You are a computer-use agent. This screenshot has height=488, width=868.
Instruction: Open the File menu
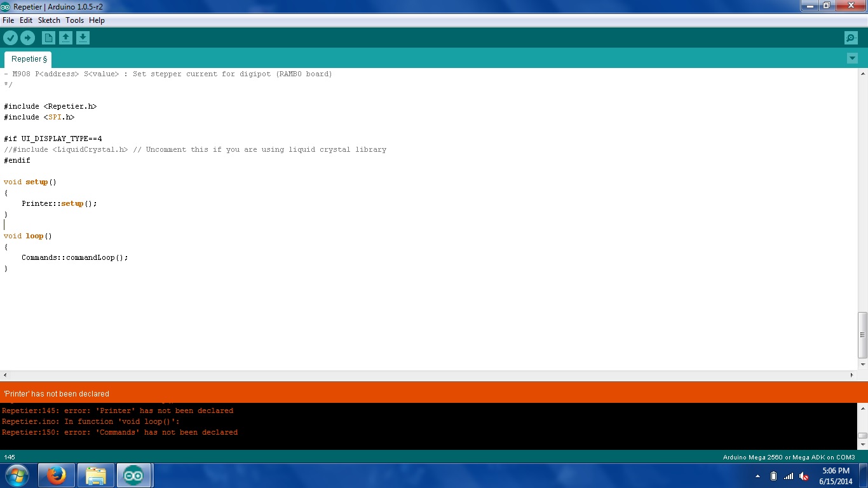(x=8, y=20)
